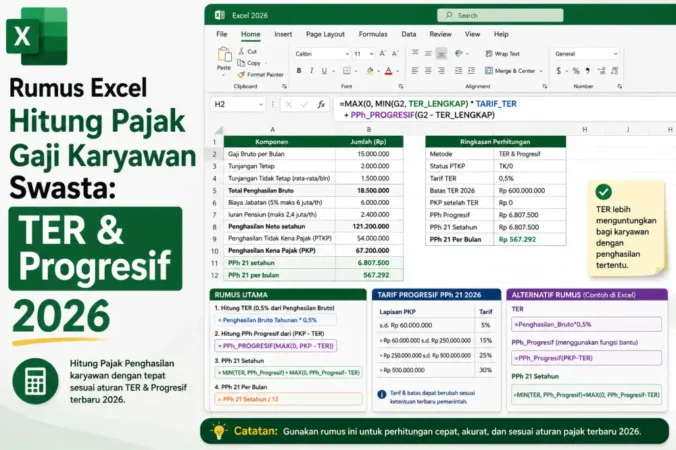This screenshot has width=676, height=450.
Task: Click the Paste clipboard icon
Action: [x=224, y=55]
